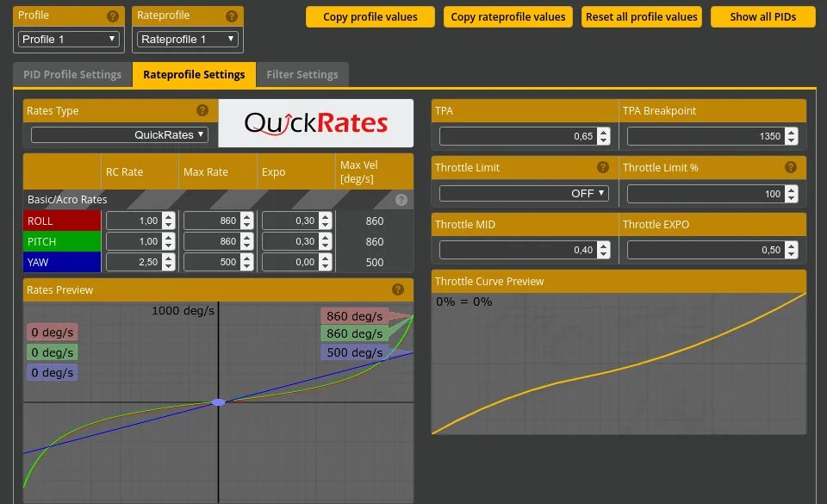
Task: Click the rates preview center stick marker
Action: 218,402
